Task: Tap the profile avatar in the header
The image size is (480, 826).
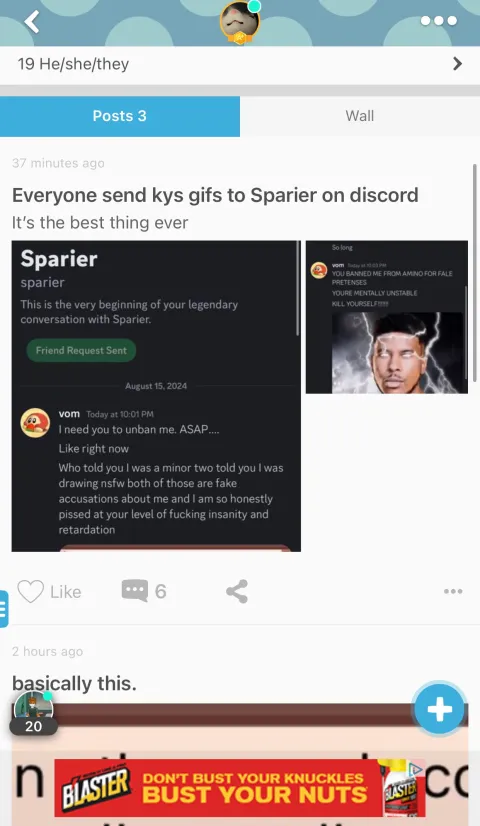Action: click(240, 22)
